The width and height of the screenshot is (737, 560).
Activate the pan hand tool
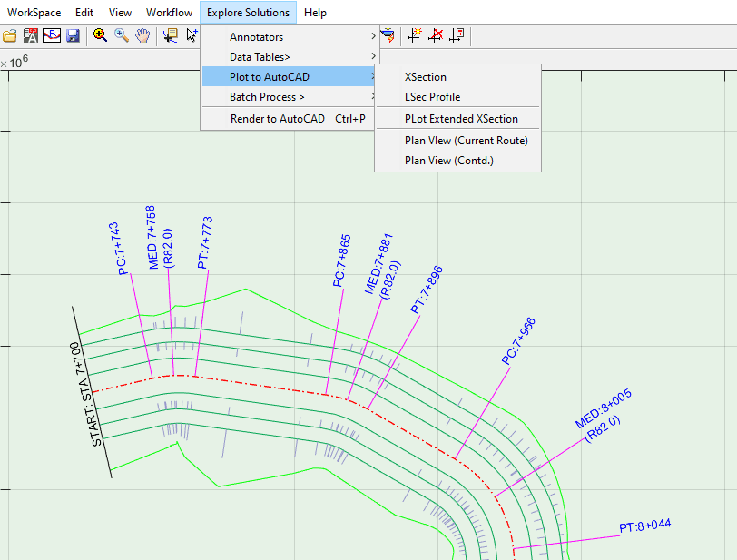coord(142,35)
